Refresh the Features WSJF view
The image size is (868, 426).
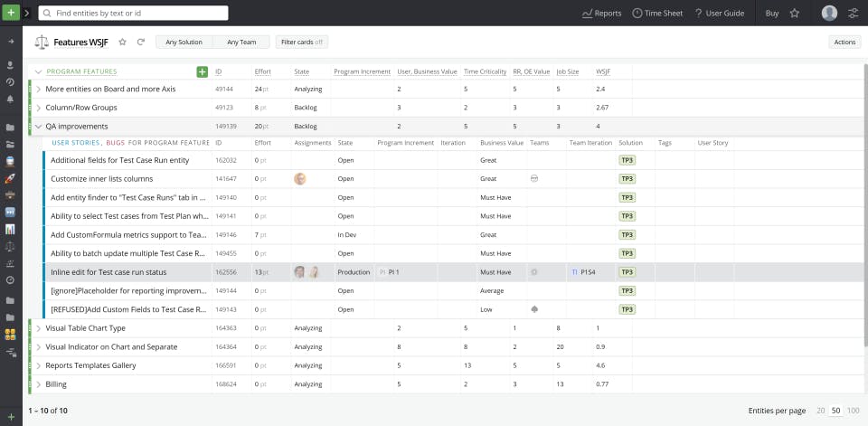(x=141, y=42)
